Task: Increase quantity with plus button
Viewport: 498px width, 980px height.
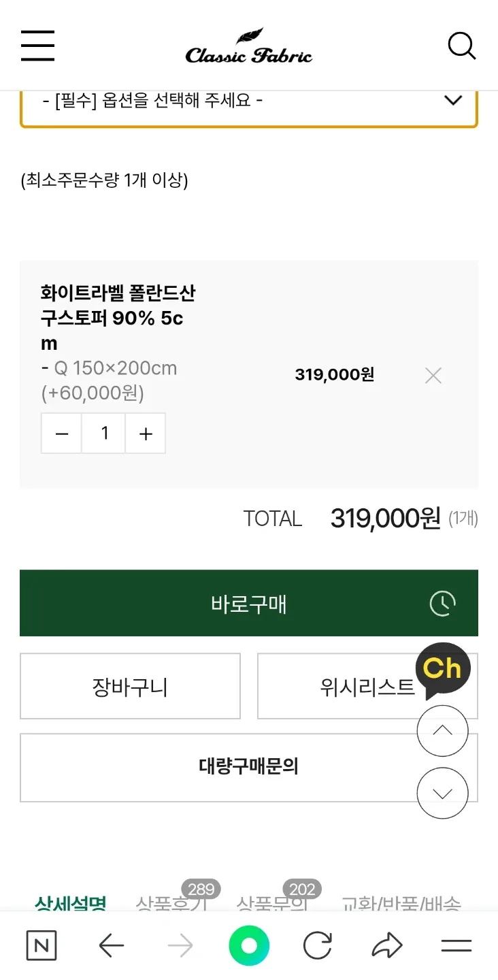Action: (146, 434)
